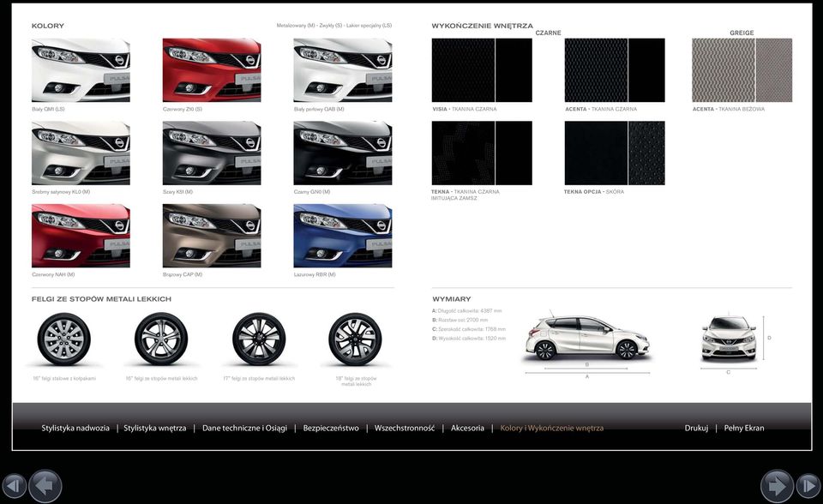Screen dimensions: 823x504
Task: Click the previous page arrow button
Action: click(45, 486)
